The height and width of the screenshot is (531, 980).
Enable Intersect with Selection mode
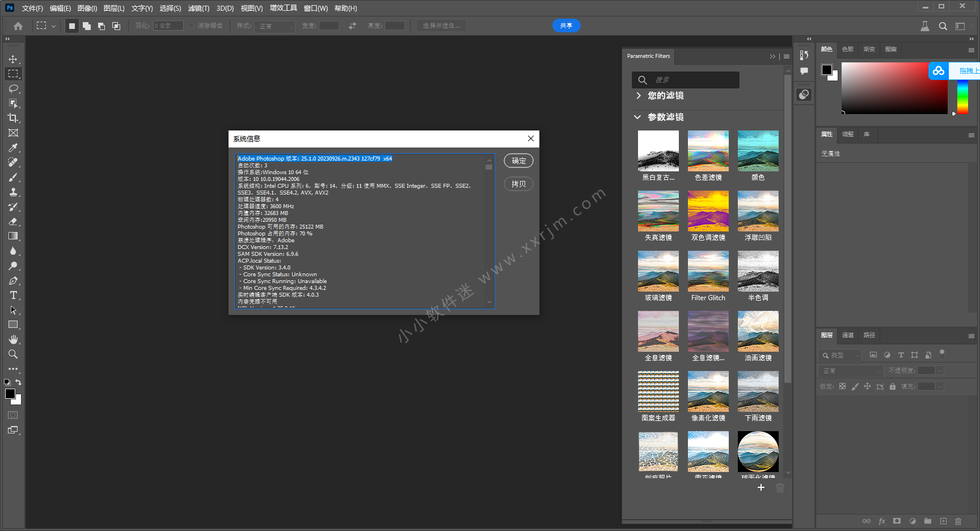tap(116, 26)
